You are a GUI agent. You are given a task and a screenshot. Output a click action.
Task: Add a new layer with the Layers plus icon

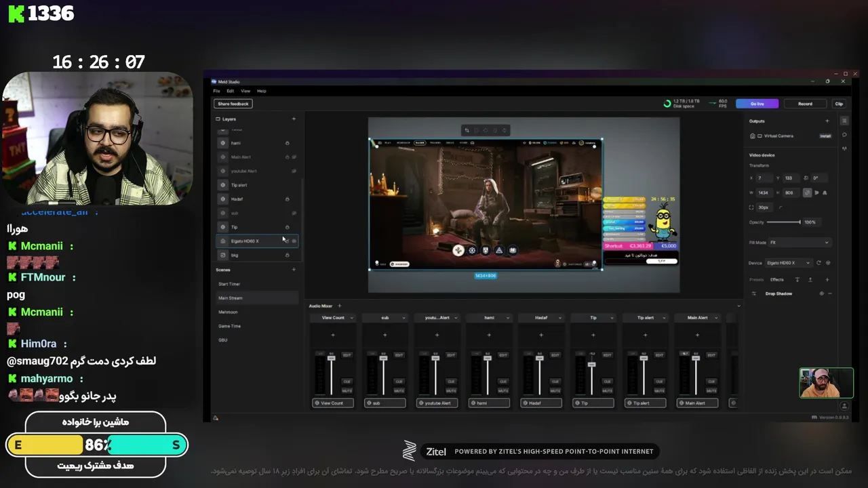tap(294, 119)
